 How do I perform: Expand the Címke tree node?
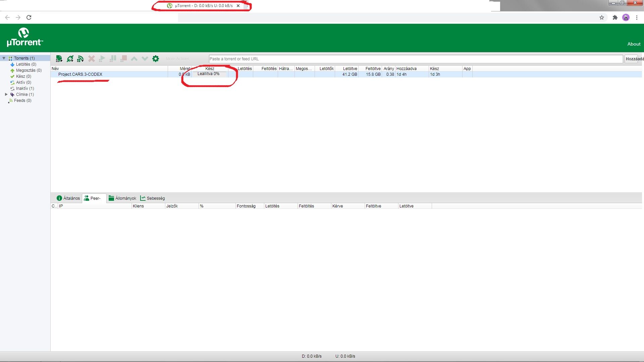6,95
